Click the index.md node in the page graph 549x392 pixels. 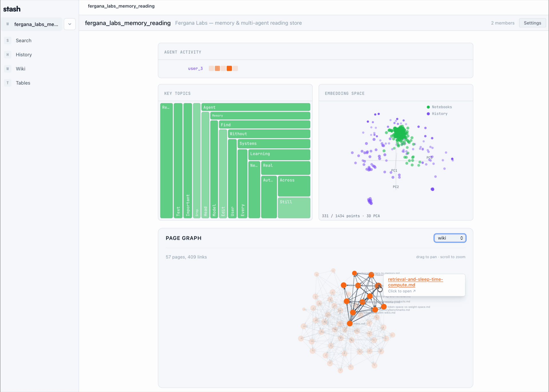(349, 323)
